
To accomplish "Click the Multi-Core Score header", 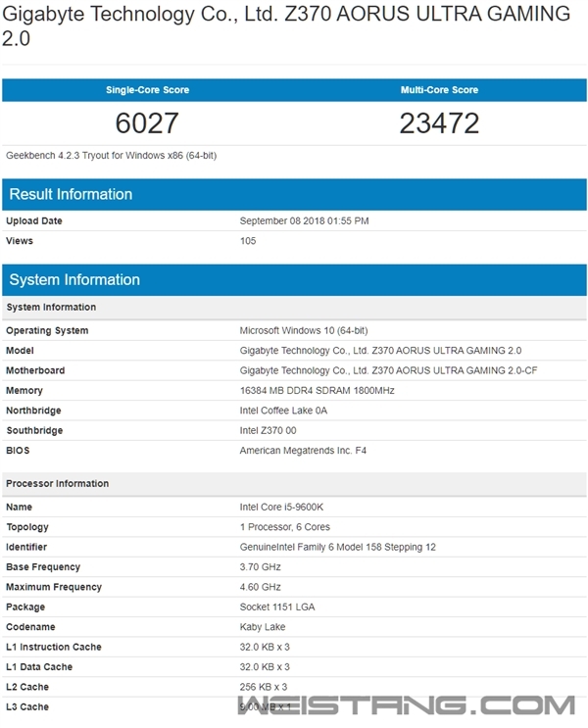I will (x=439, y=90).
